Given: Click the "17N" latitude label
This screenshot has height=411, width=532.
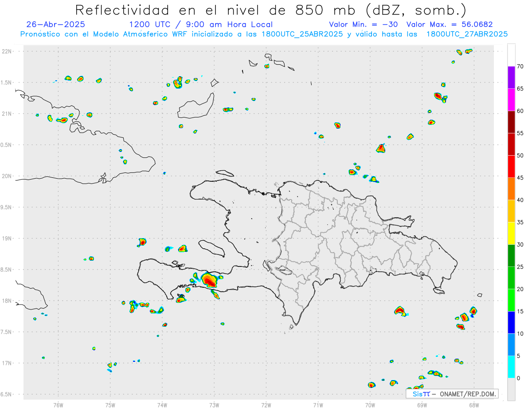Looking at the screenshot, I should (8, 363).
